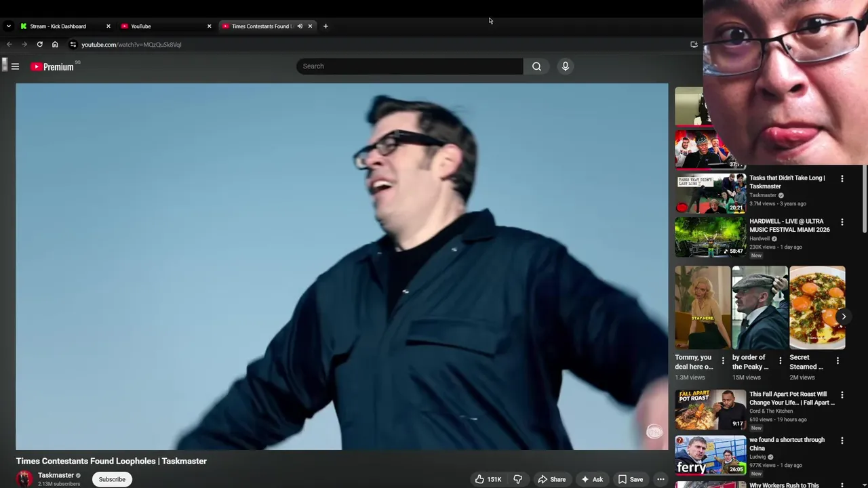Open Fall Apart Pot Roast thumbnail
Viewport: 868px width, 488px height.
(x=710, y=409)
